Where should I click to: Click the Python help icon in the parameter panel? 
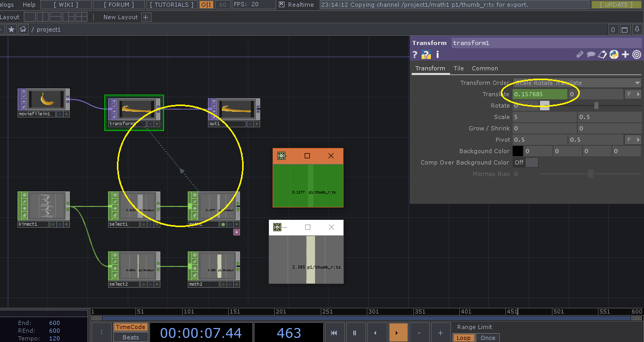pos(426,54)
